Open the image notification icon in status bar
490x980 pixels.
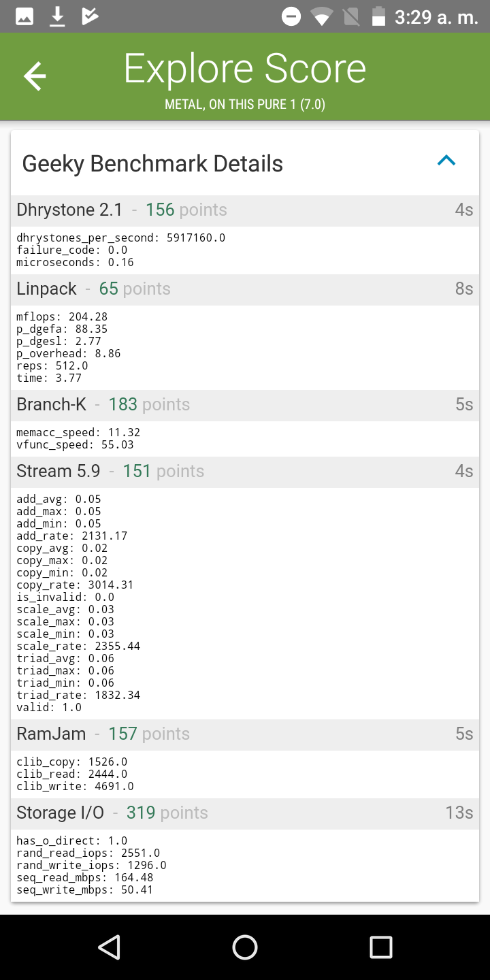(25, 17)
